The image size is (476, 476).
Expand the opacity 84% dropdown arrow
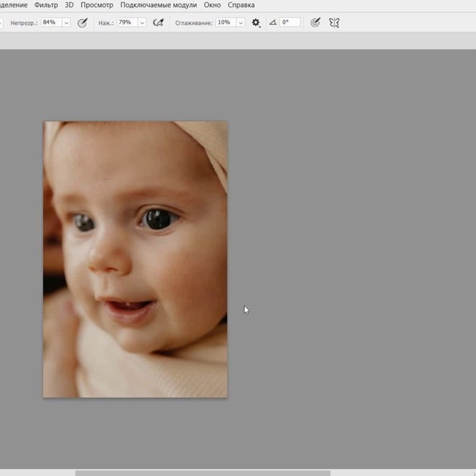pyautogui.click(x=66, y=23)
